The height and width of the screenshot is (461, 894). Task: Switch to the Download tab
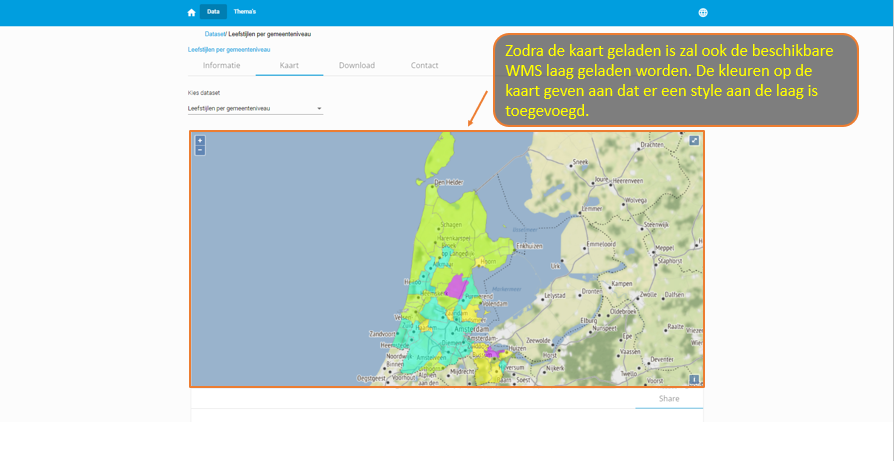[x=357, y=66]
